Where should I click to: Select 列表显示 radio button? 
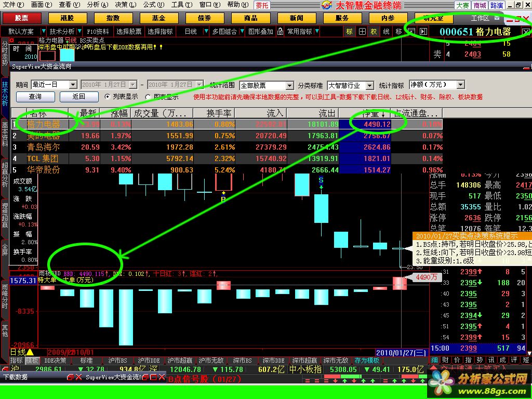click(108, 97)
